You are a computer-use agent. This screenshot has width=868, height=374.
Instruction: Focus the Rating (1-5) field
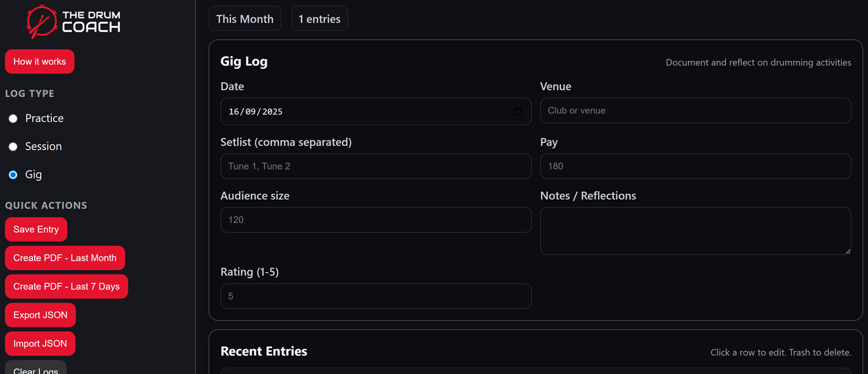coord(376,297)
